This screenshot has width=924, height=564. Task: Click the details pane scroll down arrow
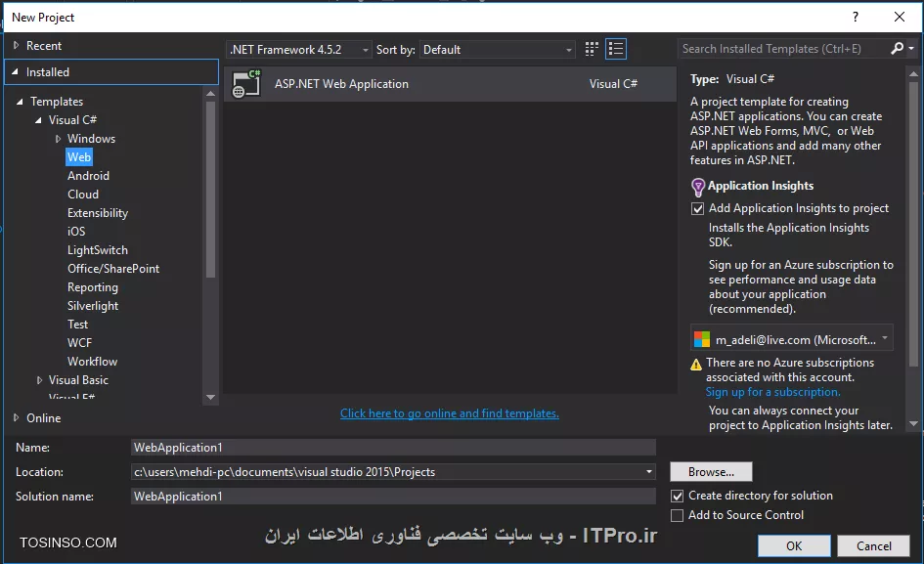tap(913, 424)
